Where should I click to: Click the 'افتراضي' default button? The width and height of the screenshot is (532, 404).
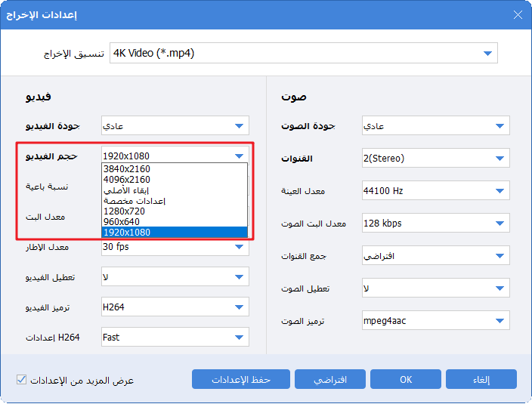coord(330,379)
